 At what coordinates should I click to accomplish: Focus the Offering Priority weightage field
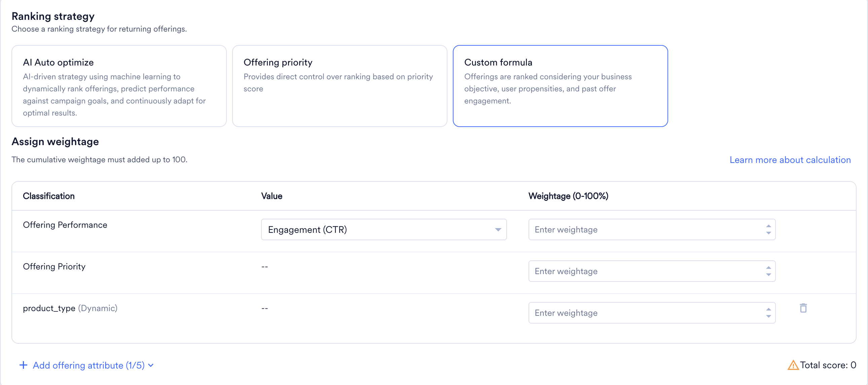(652, 271)
